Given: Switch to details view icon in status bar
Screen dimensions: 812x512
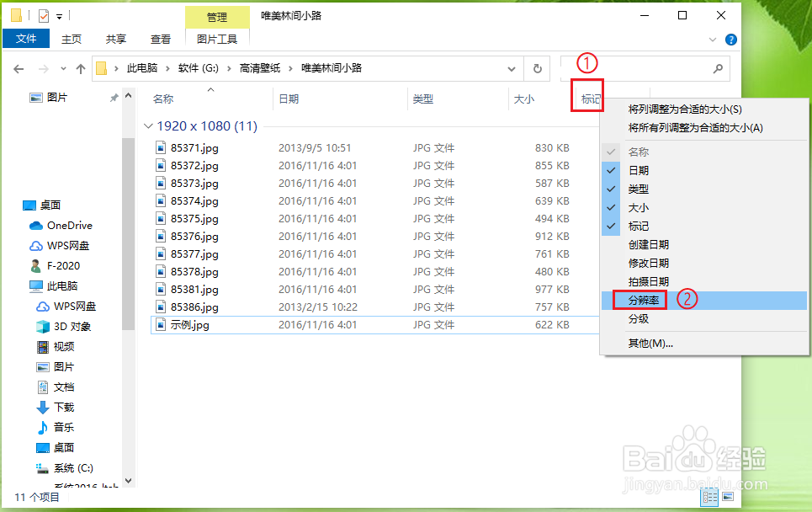Looking at the screenshot, I should 709,498.
